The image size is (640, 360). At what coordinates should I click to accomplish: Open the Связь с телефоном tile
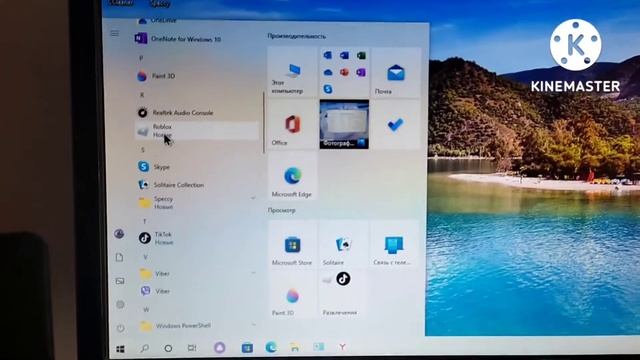click(395, 244)
